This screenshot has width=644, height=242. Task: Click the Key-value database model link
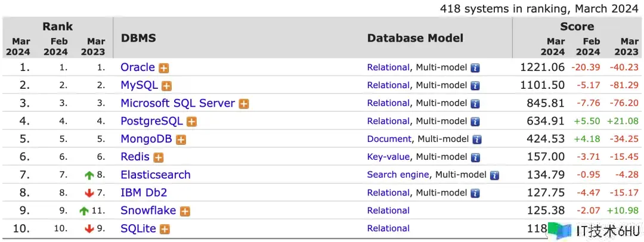(389, 157)
